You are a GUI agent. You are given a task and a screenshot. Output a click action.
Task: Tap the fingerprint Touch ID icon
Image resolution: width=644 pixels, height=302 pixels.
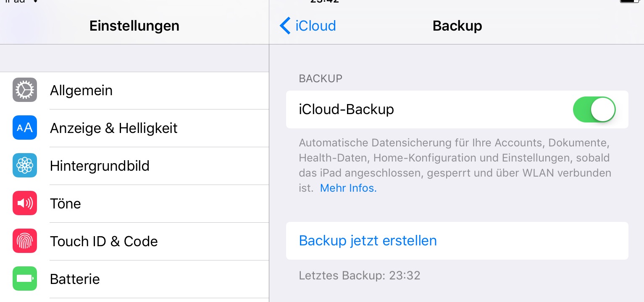coord(25,241)
